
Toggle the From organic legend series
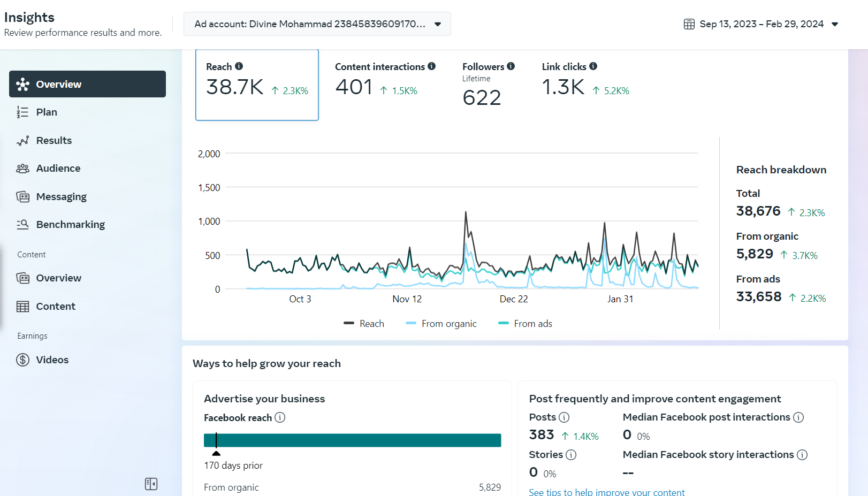click(441, 324)
